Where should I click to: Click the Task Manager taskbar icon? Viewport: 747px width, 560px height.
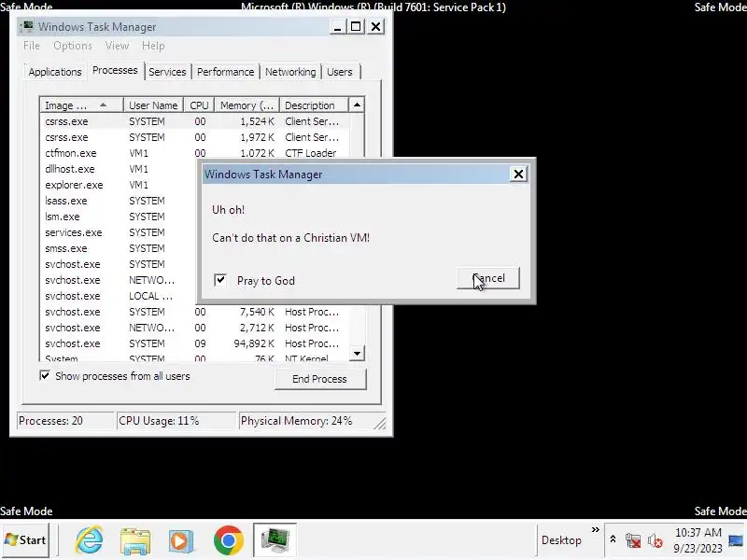click(x=275, y=540)
